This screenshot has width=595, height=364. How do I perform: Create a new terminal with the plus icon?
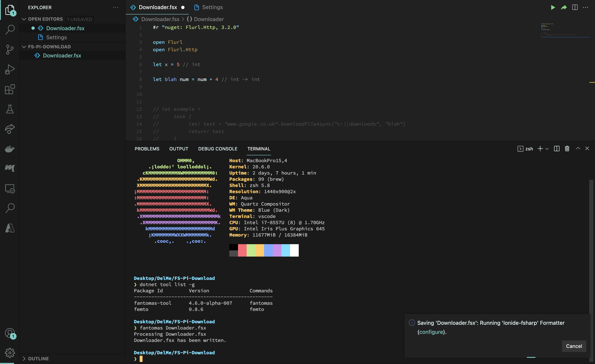540,149
